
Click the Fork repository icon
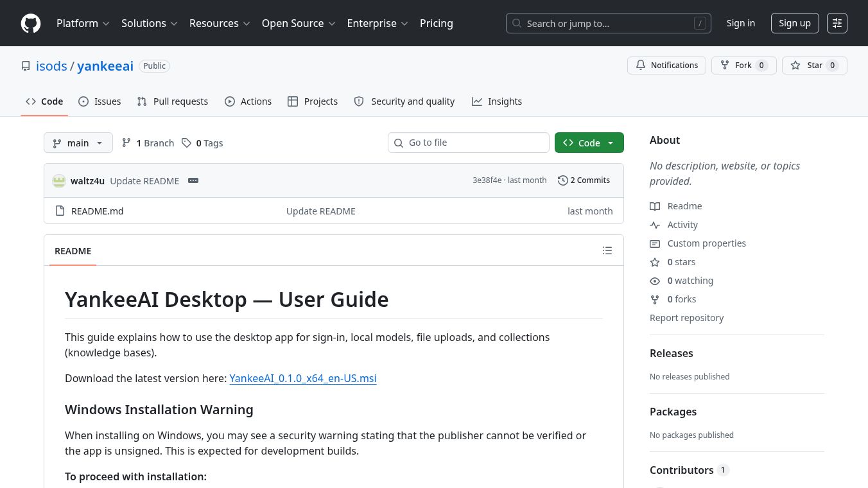(725, 65)
